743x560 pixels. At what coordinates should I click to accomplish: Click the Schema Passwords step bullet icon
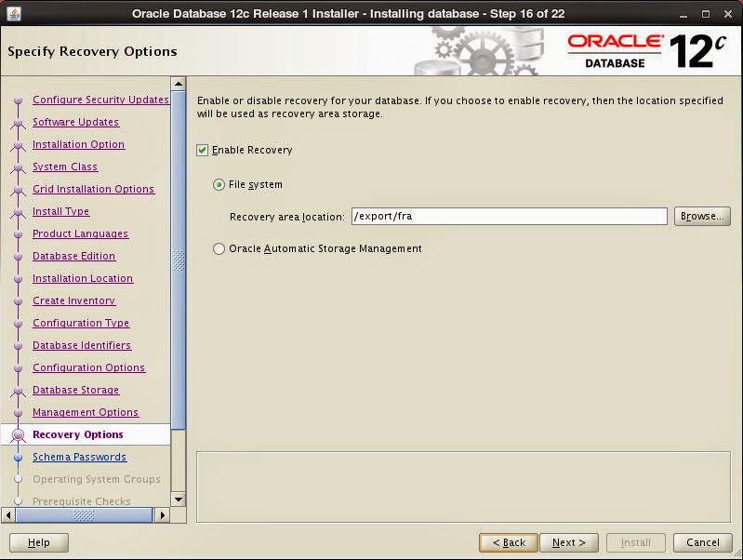(18, 458)
